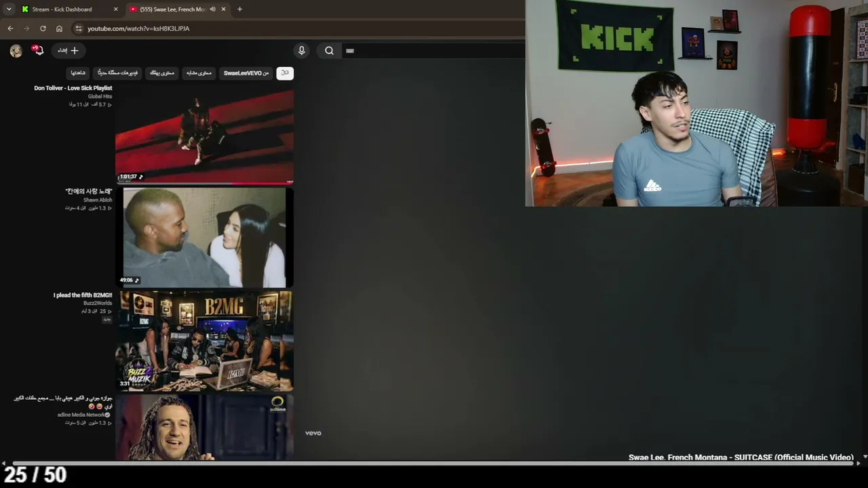Filter suggestions by 'من SwaeLeeVEVO' chip
The height and width of the screenshot is (488, 868).
tap(246, 73)
